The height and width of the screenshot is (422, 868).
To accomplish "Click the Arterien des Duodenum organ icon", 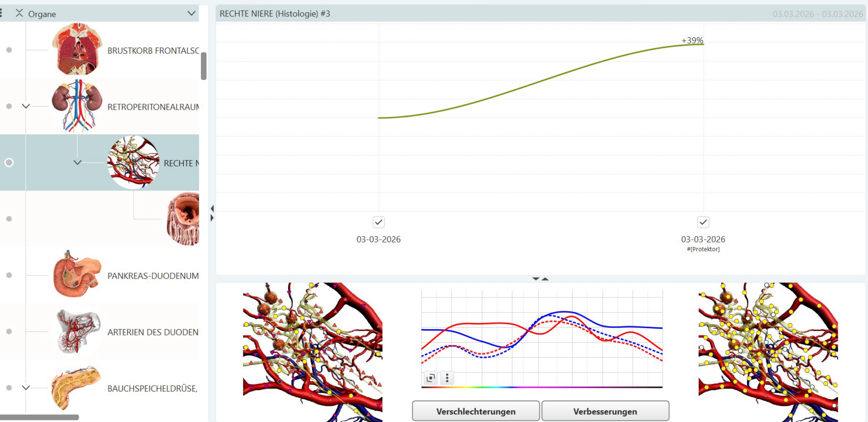I will click(78, 331).
